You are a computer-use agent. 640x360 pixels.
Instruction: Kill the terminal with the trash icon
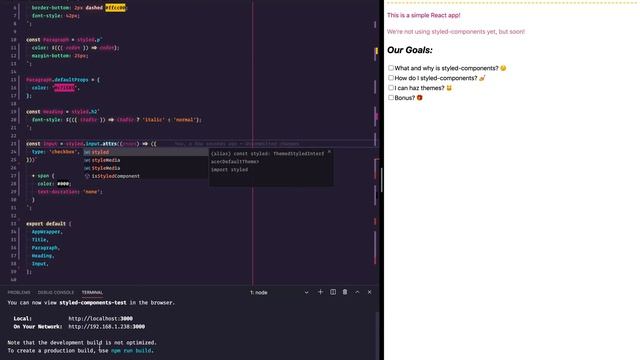click(x=345, y=292)
